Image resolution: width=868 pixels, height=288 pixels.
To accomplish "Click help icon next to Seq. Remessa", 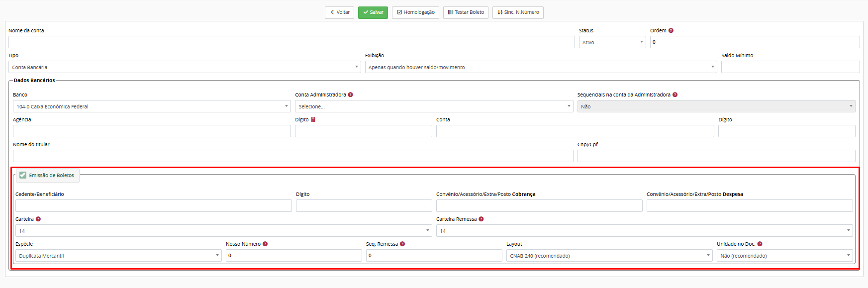I will pyautogui.click(x=402, y=244).
